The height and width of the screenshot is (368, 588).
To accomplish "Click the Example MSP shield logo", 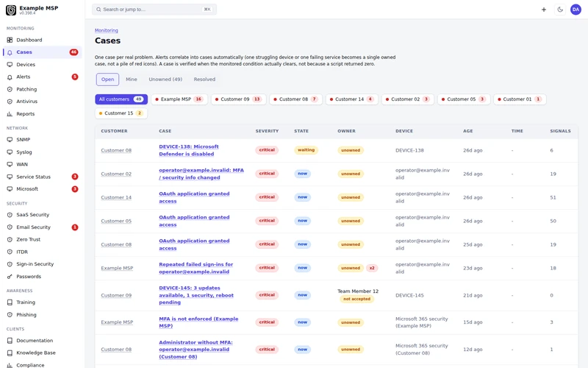I will (11, 10).
